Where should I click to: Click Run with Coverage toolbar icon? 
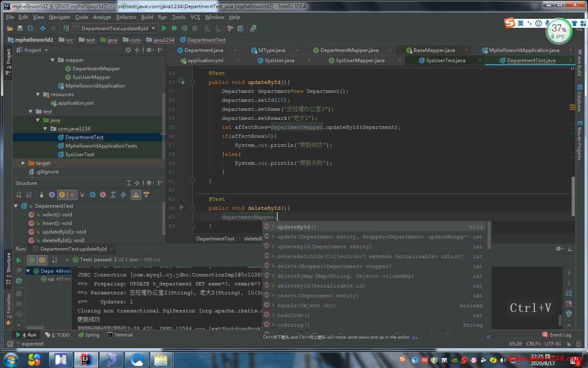[x=185, y=28]
